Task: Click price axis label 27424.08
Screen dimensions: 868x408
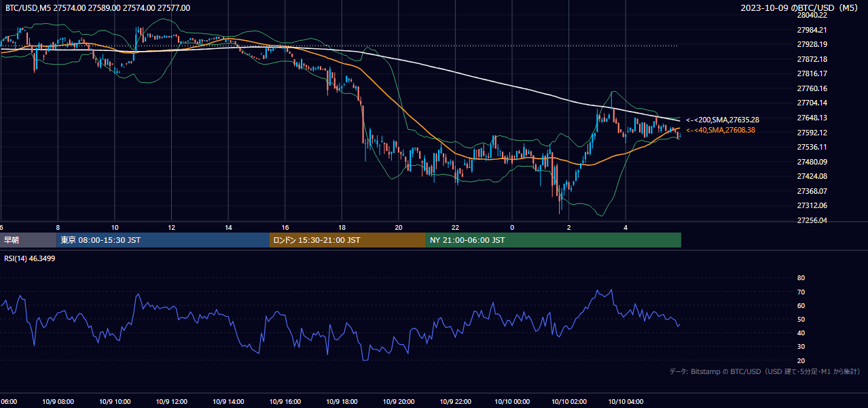Action: click(812, 176)
